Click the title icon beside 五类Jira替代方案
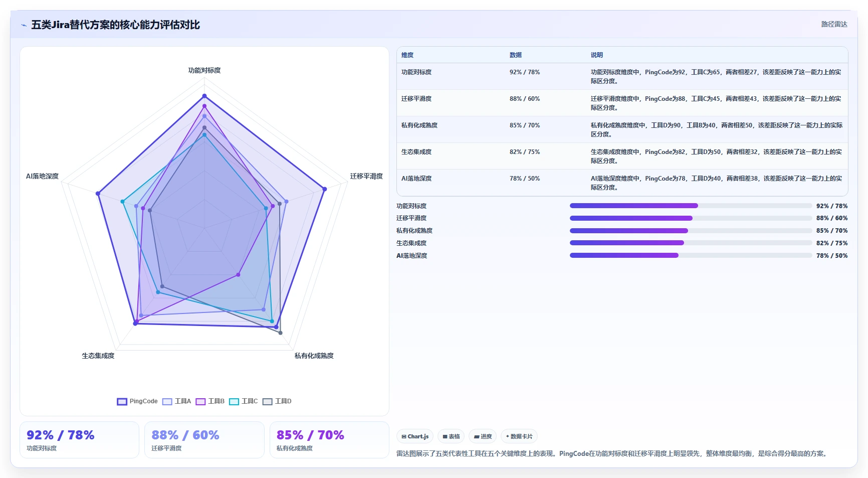Screen dimensions: 868x478 point(24,25)
